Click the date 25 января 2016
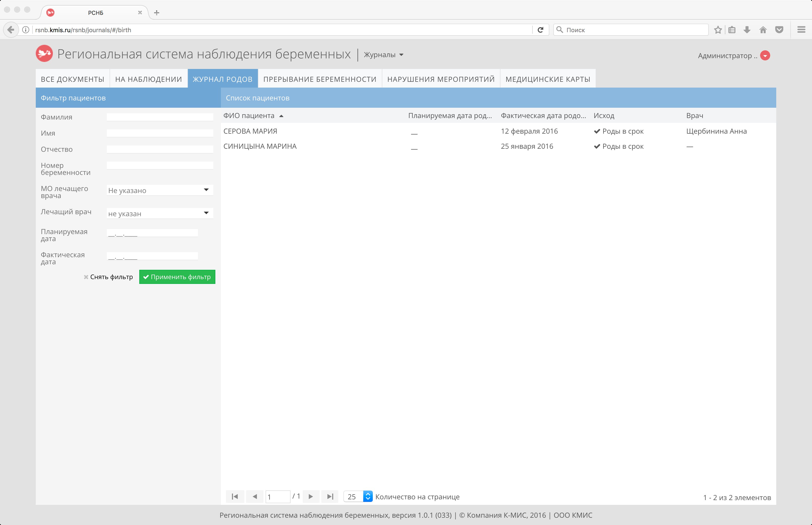Image resolution: width=812 pixels, height=525 pixels. tap(527, 146)
